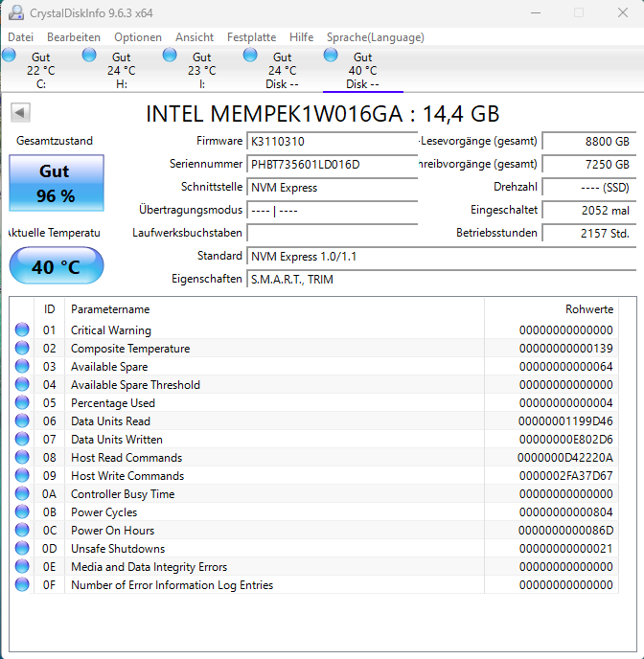
Task: Click status orb for Media and Data Integrity Errors
Action: (x=22, y=566)
